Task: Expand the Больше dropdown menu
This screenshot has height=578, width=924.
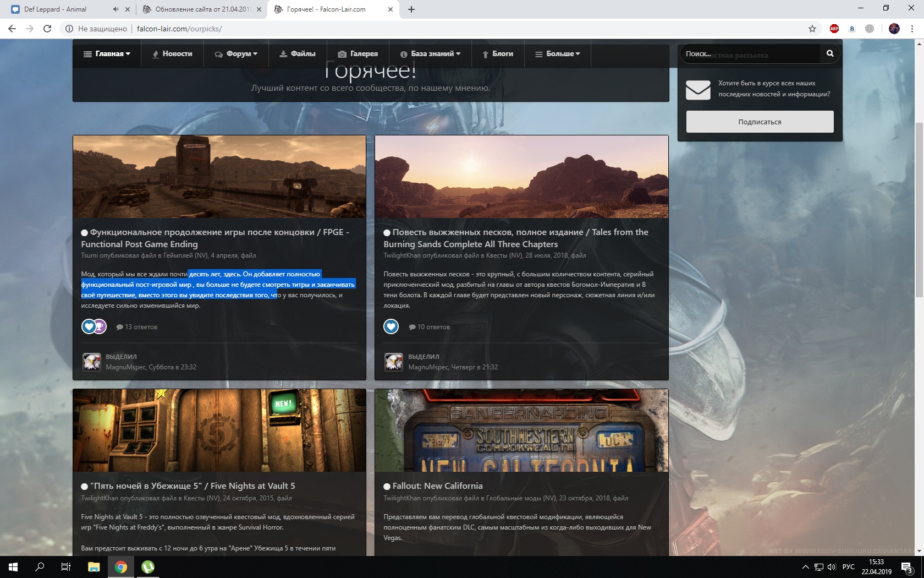Action: tap(558, 54)
